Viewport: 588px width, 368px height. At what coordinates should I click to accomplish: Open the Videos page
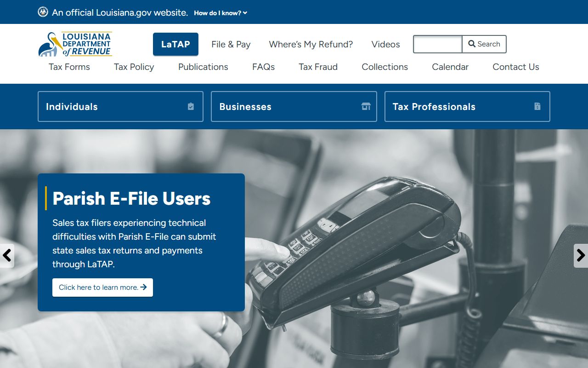(385, 44)
